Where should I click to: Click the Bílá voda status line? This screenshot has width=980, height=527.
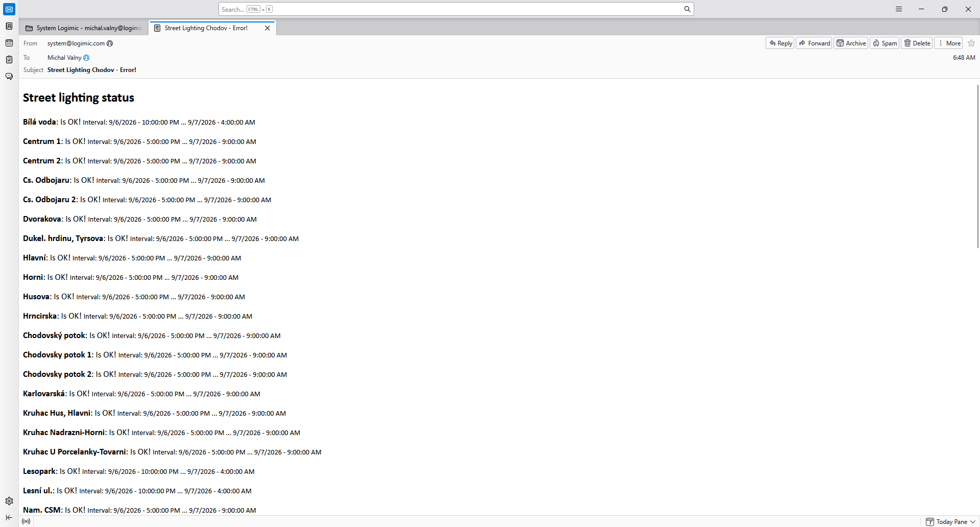[x=139, y=122]
